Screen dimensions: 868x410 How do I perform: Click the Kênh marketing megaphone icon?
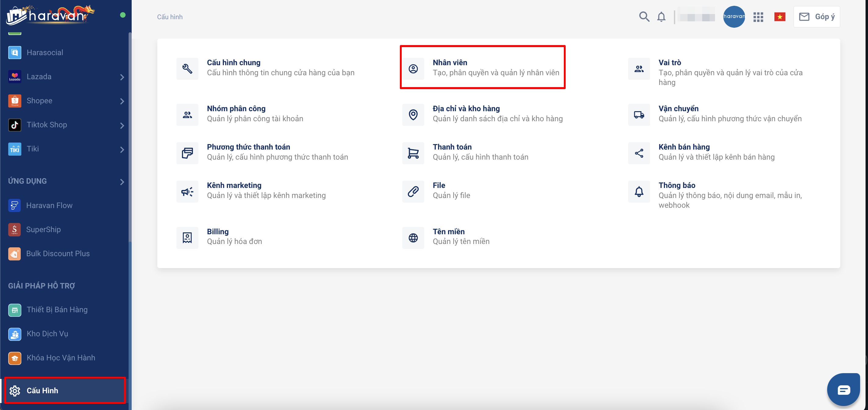187,192
